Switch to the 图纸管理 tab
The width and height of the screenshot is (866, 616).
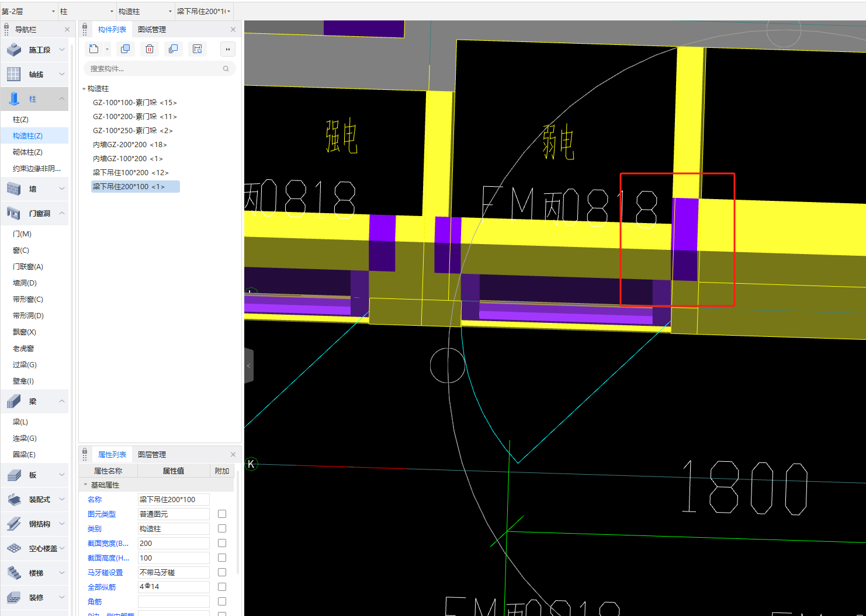[x=152, y=29]
